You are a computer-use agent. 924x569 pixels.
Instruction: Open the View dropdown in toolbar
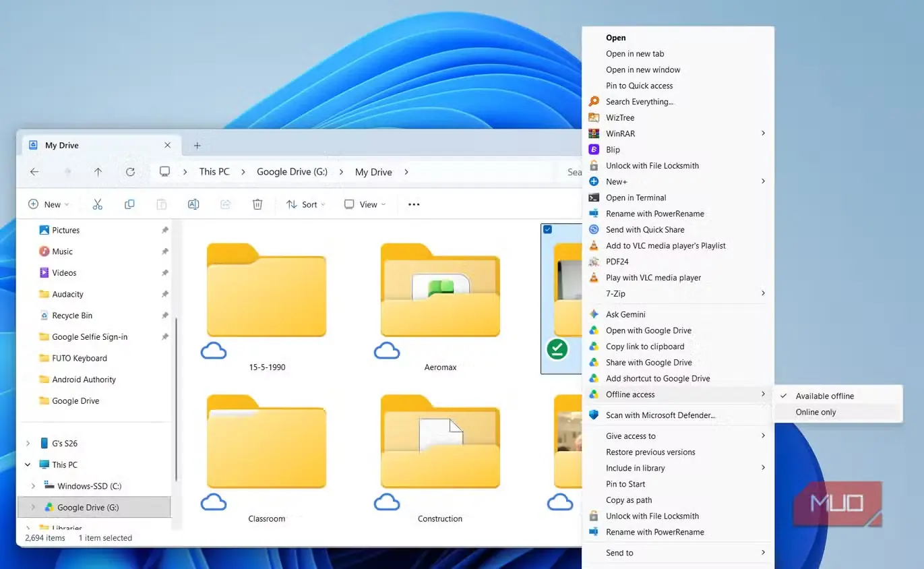click(365, 204)
